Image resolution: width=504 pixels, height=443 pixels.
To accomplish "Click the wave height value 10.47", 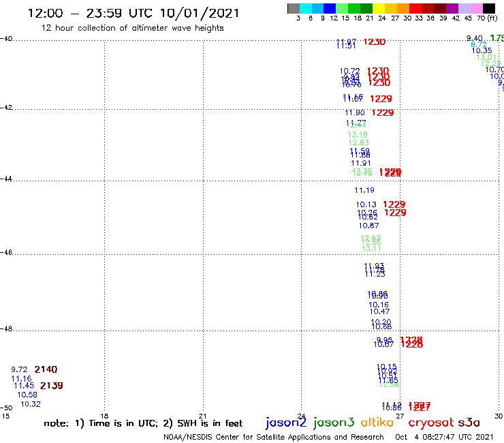I will (x=379, y=311).
